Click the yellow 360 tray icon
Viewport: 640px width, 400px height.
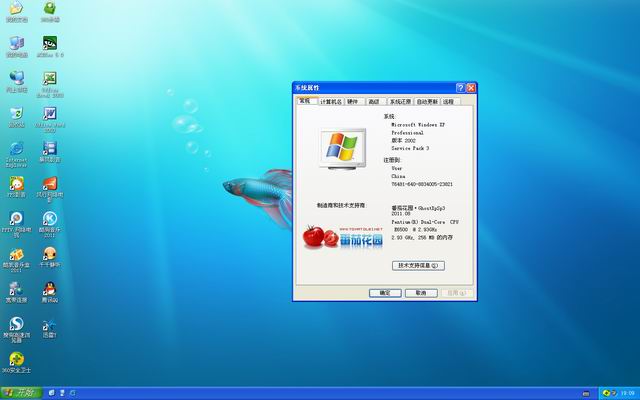(x=606, y=393)
